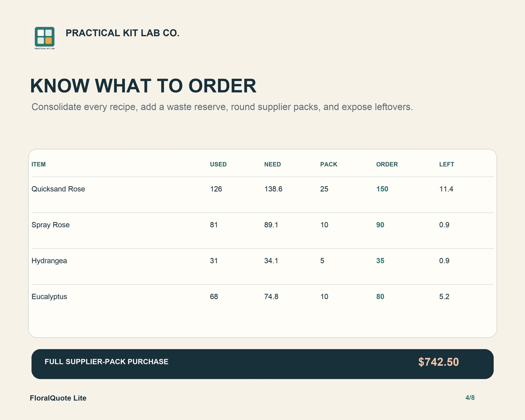This screenshot has height=420, width=525.
Task: Click the Practical Kit Lab logo icon
Action: (x=45, y=38)
